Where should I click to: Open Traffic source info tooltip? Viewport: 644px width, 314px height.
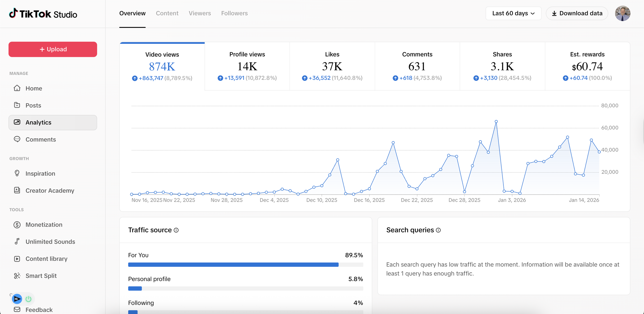click(x=176, y=230)
